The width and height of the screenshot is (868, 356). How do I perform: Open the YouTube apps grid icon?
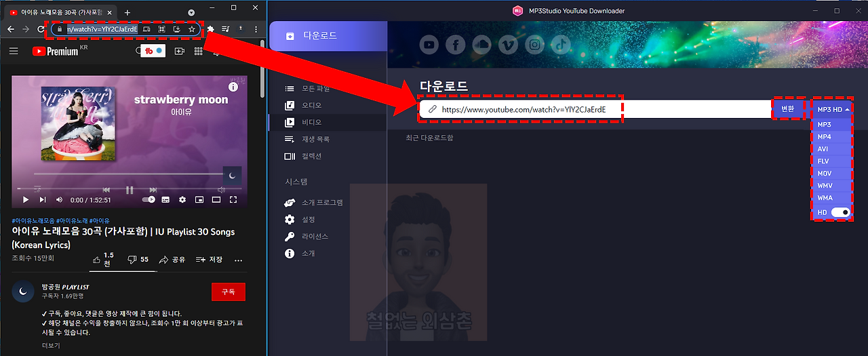coord(199,51)
